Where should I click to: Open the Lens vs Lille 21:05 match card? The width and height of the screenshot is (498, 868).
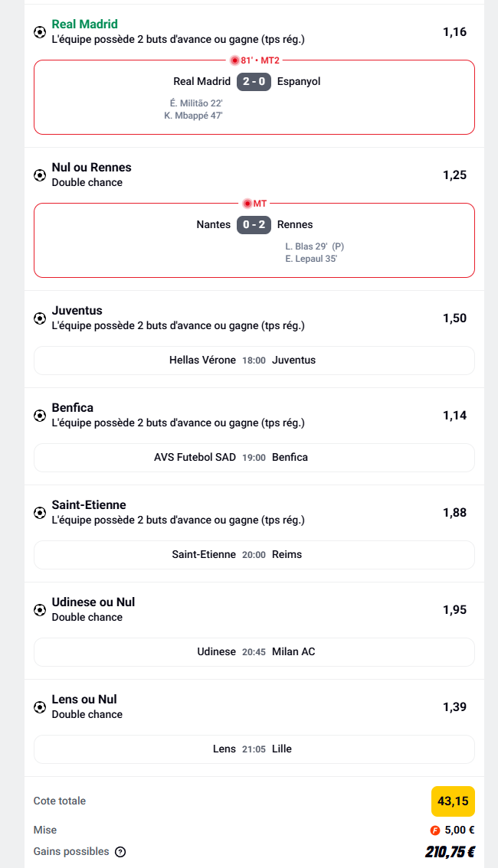[x=254, y=749]
